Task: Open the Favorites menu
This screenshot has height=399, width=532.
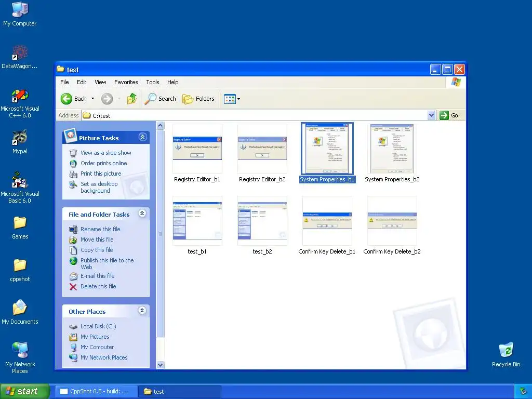Action: click(x=126, y=82)
